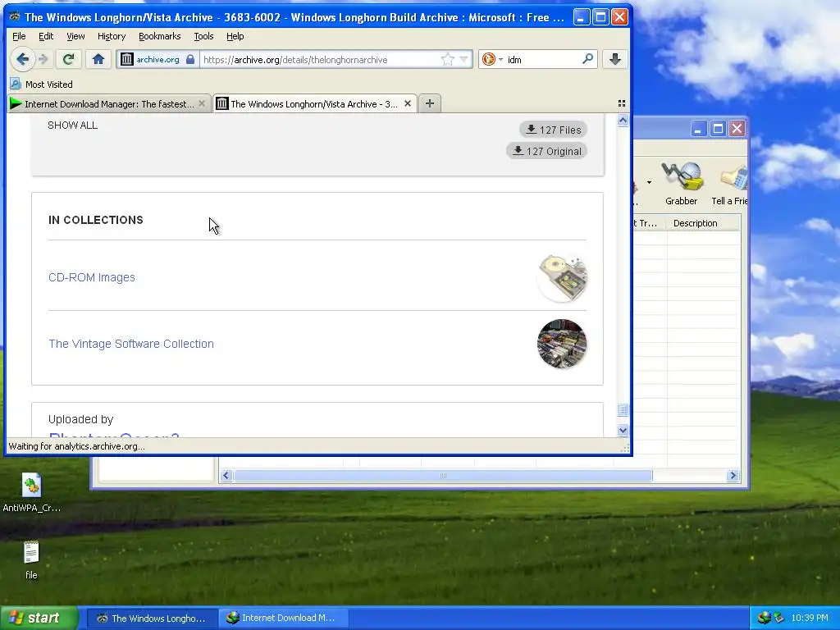Open The Vintage Software Collection link
This screenshot has width=840, height=630.
(x=131, y=344)
